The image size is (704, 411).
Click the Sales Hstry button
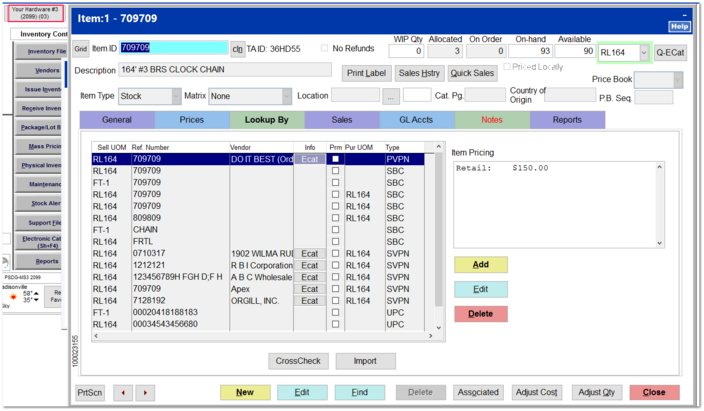click(419, 73)
